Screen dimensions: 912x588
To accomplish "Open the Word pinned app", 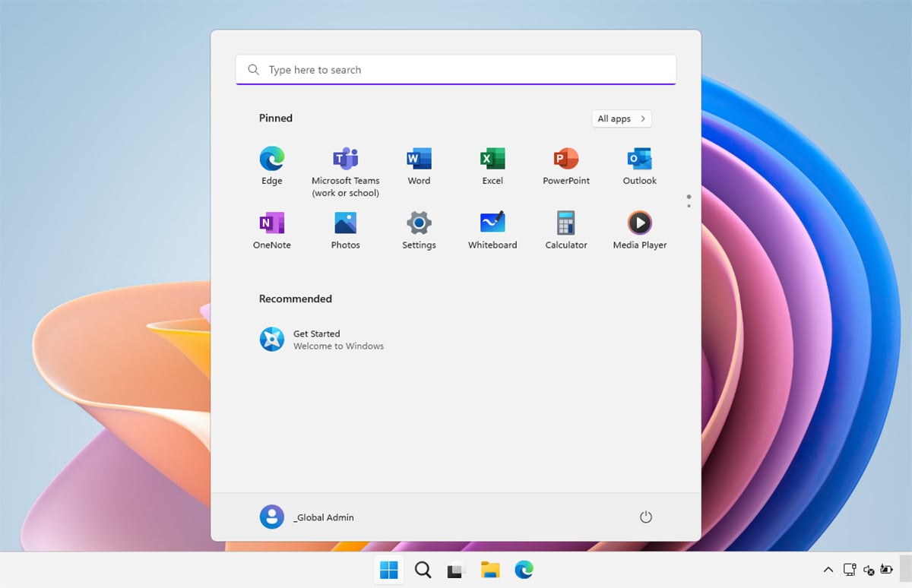I will click(419, 166).
